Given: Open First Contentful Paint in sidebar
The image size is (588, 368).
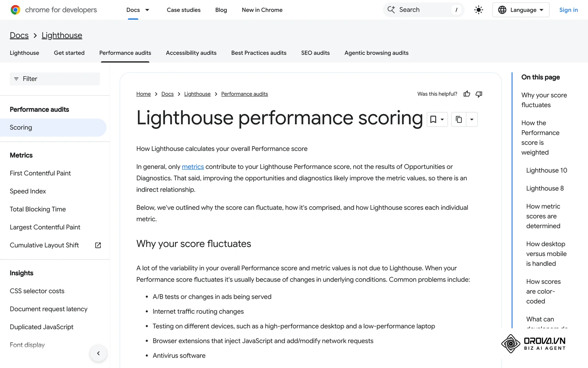Looking at the screenshot, I should click(x=40, y=173).
